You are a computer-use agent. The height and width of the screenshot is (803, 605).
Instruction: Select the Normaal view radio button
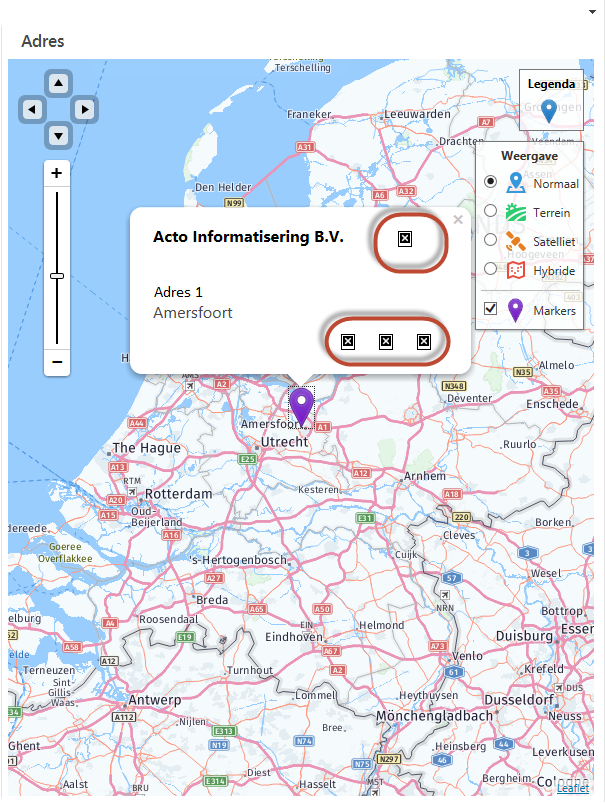490,182
